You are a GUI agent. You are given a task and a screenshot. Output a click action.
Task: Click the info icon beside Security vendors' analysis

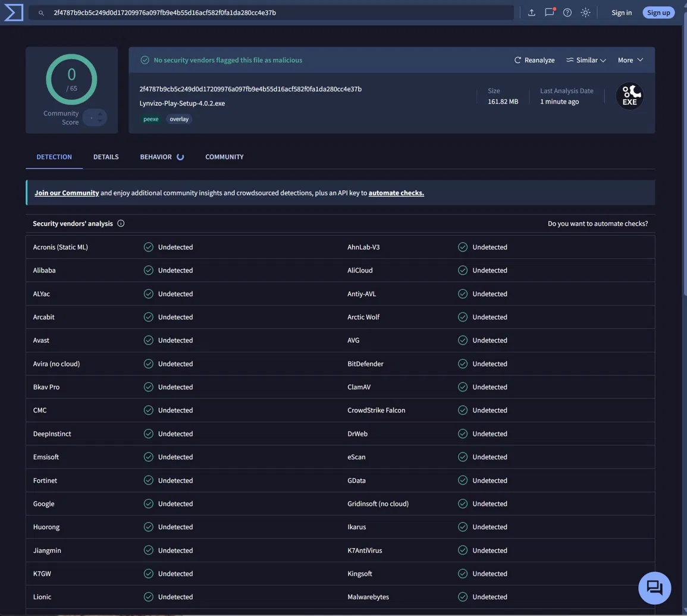tap(121, 224)
